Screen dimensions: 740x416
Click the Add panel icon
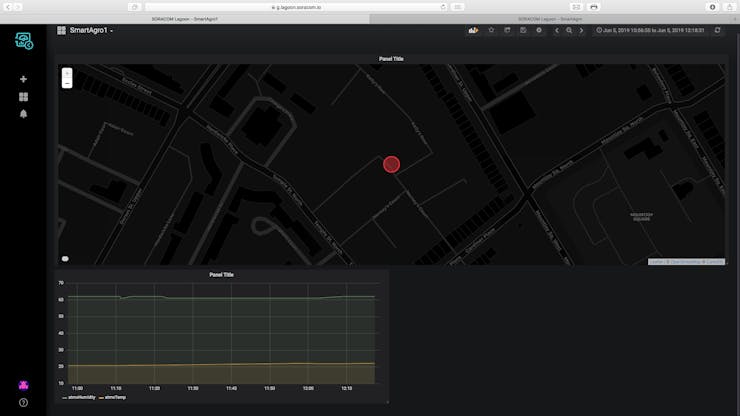coord(473,30)
